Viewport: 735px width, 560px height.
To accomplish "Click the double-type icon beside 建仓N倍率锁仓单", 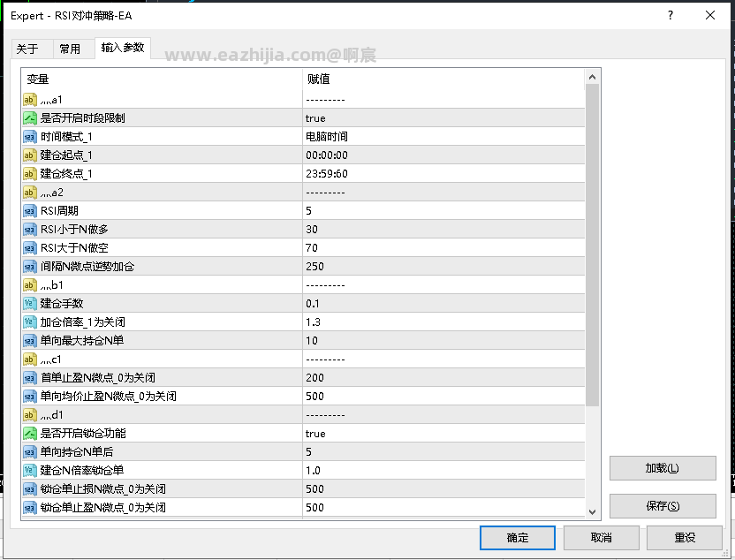I will click(29, 471).
